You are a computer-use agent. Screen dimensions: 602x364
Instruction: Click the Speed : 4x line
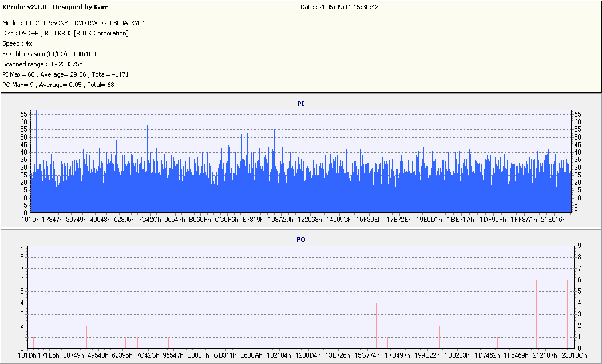pos(17,43)
